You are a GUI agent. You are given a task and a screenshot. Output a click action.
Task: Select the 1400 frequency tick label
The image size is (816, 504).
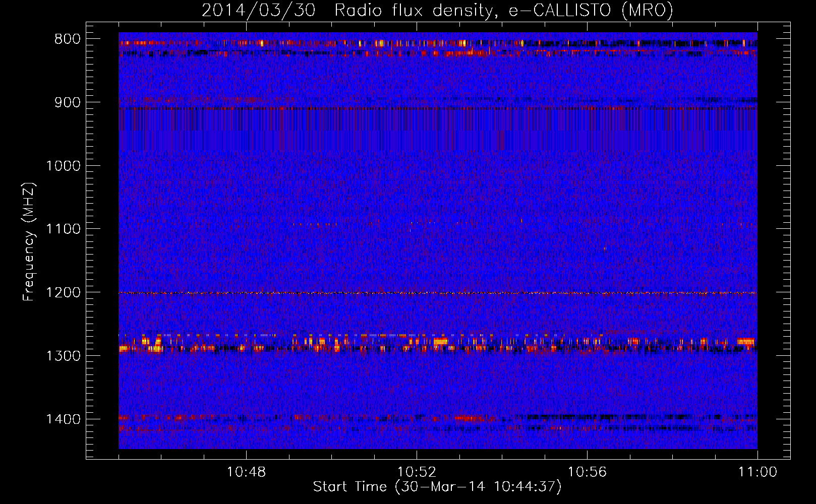tap(63, 419)
